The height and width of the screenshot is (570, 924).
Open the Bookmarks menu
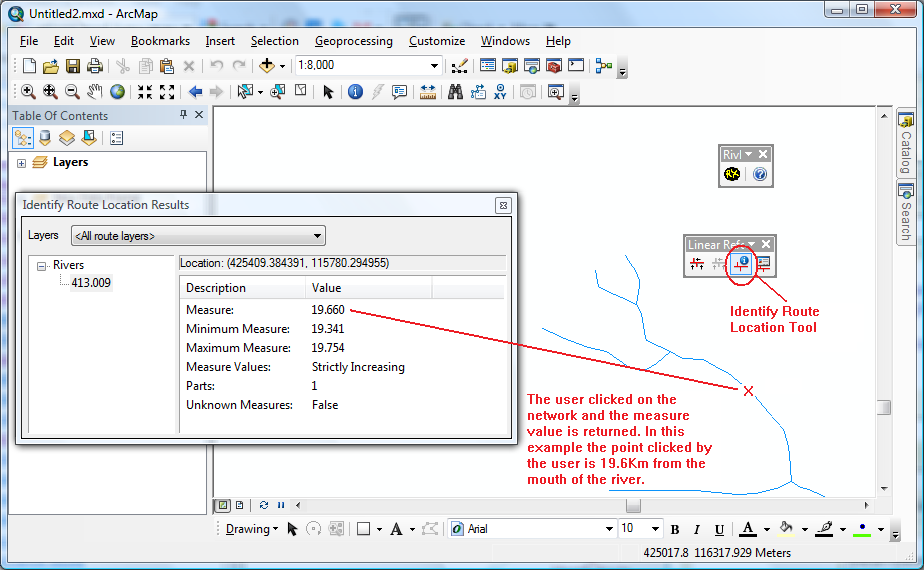click(160, 41)
